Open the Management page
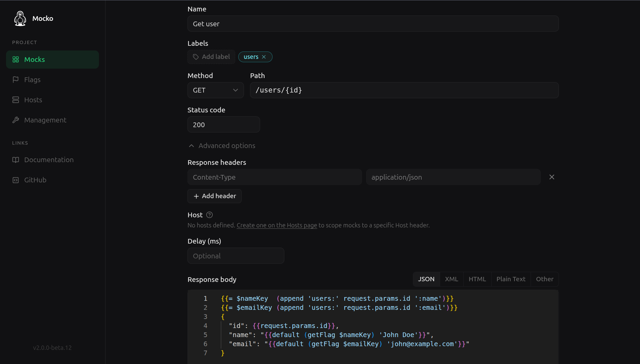Screen dimensions: 640x364 point(52,120)
